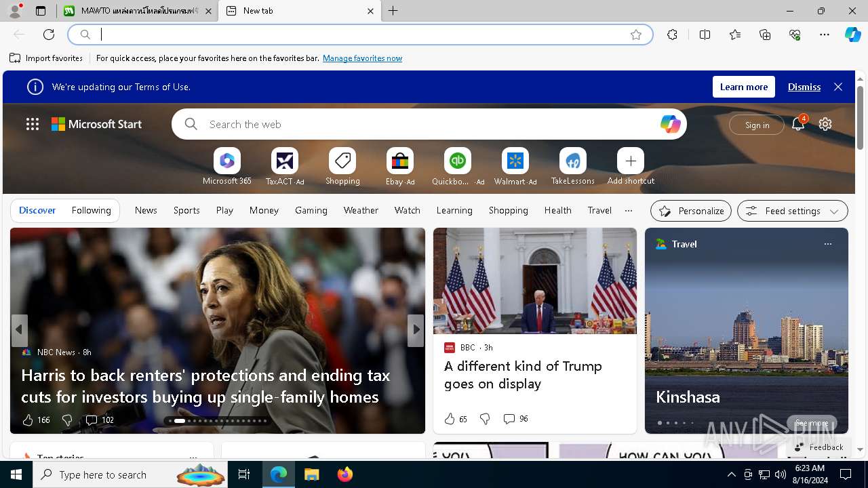The height and width of the screenshot is (488, 868).
Task: Open Microsoft 365 shortcut
Action: pyautogui.click(x=227, y=167)
